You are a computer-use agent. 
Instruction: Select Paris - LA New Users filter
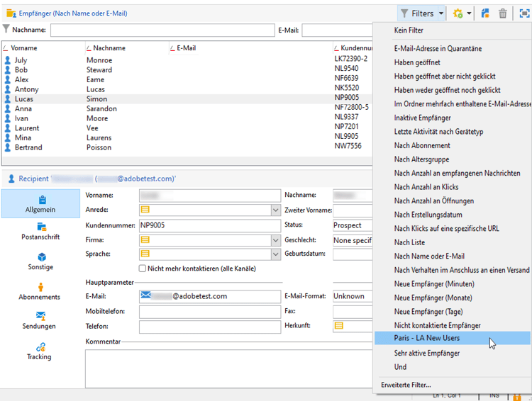click(x=453, y=338)
